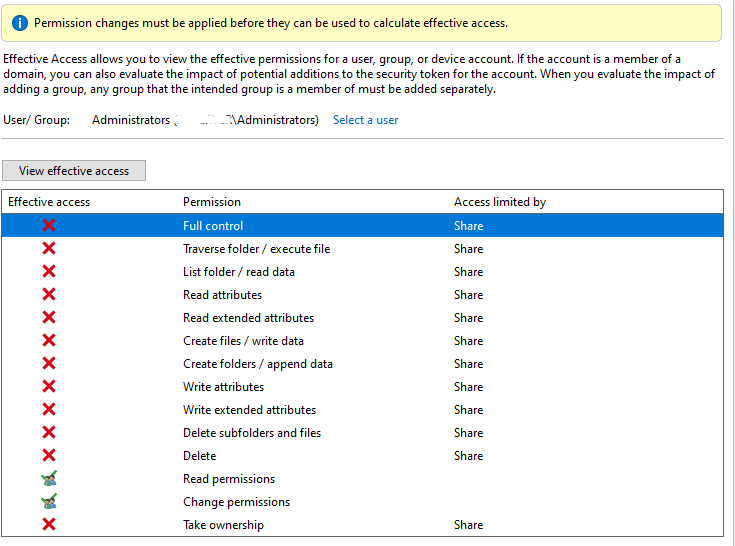Click allowed checkmark icon for Read permissions
Image resolution: width=735 pixels, height=546 pixels.
(x=49, y=479)
